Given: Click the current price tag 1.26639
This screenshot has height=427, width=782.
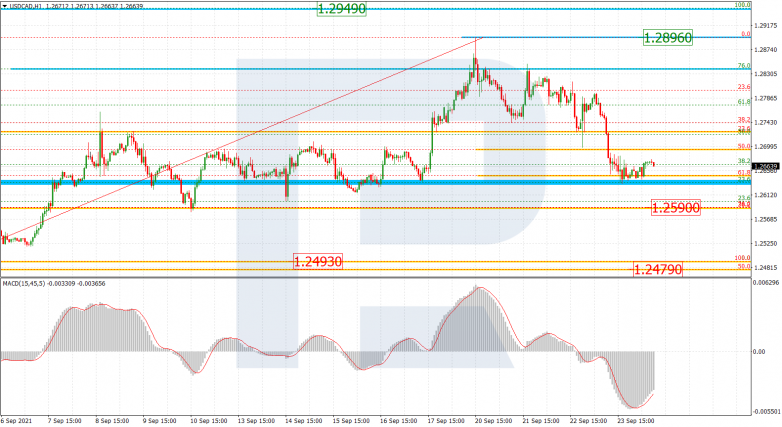Looking at the screenshot, I should 766,167.
